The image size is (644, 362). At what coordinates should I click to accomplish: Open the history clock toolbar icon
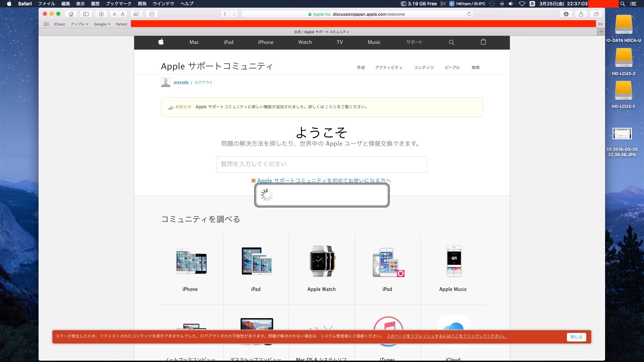point(152,14)
